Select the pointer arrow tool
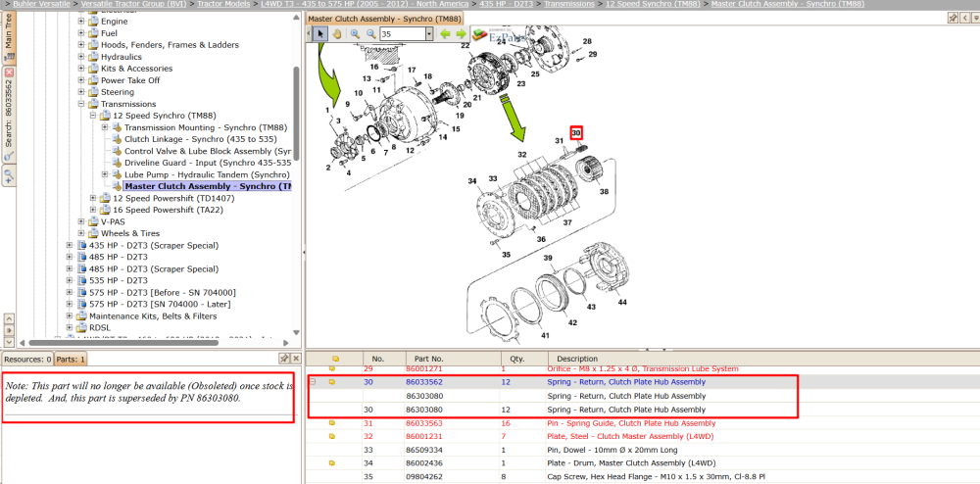The height and width of the screenshot is (484, 980). [320, 33]
